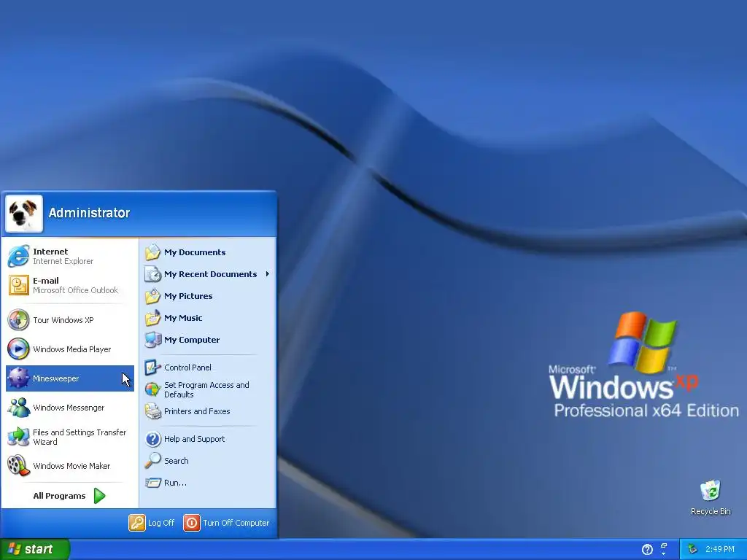
Task: Choose Tour Windows XP label
Action: coord(63,320)
